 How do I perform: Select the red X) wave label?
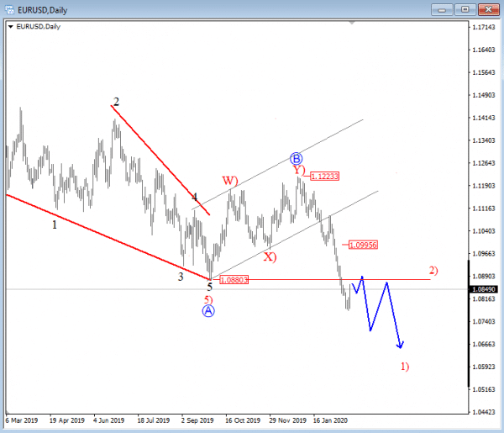(x=270, y=256)
